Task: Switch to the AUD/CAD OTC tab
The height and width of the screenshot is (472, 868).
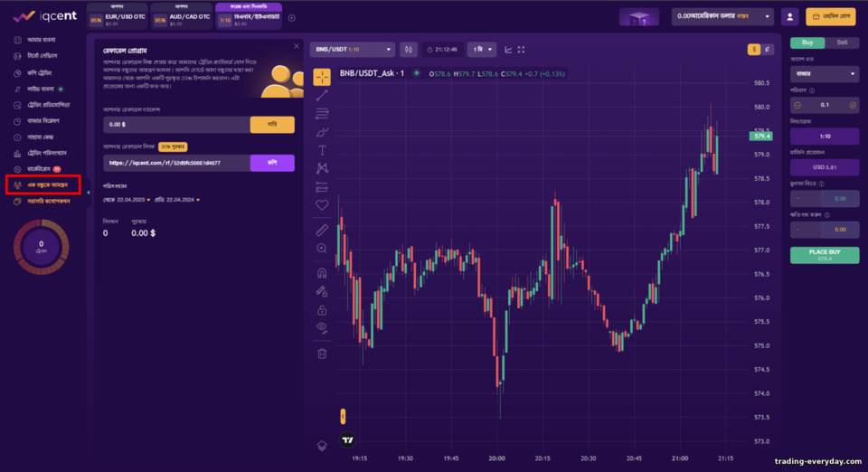Action: click(182, 20)
